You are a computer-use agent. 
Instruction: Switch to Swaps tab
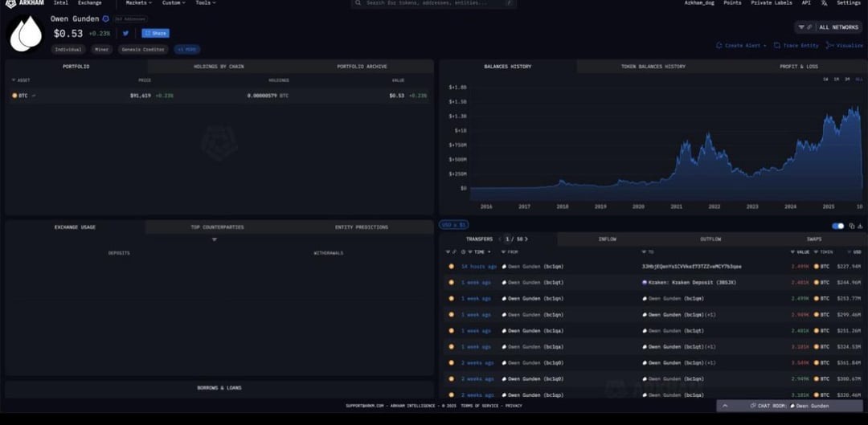814,239
